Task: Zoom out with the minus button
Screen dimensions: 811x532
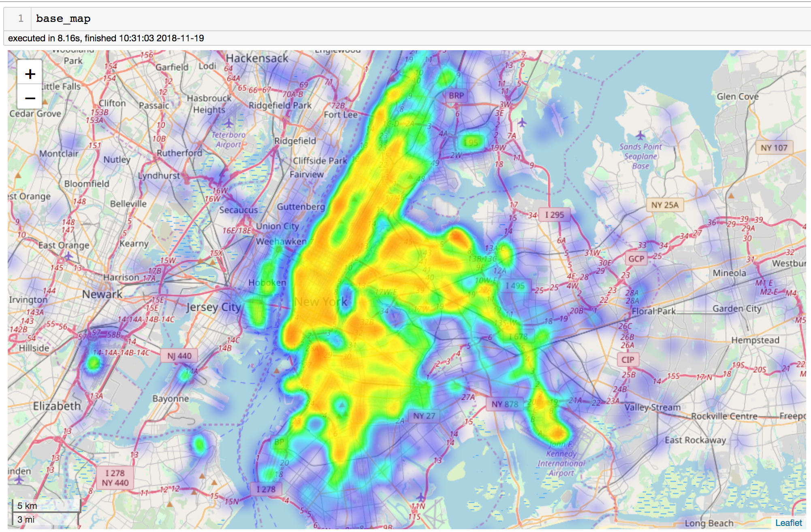Action: (30, 98)
